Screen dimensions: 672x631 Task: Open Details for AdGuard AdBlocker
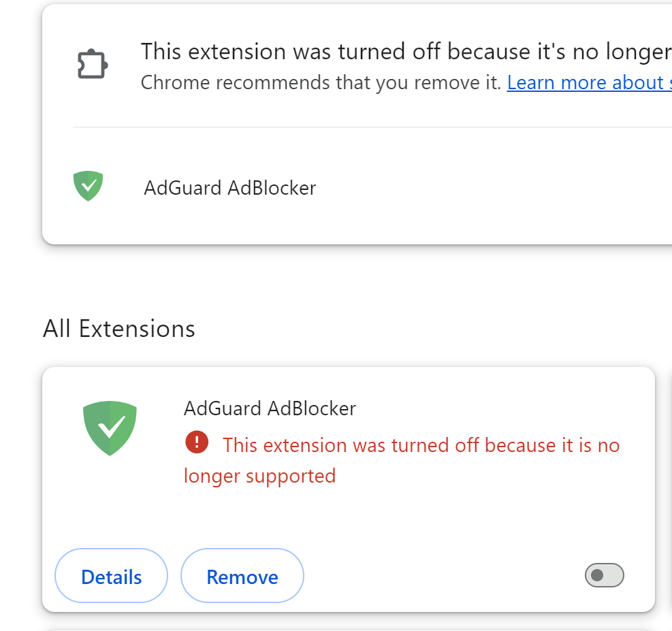(112, 576)
